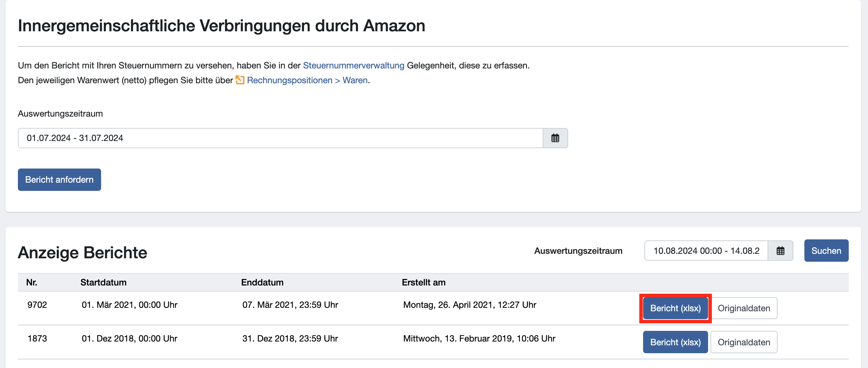This screenshot has width=868, height=368.
Task: Click start date 01. Mär 2021, 00:00 Uhr
Action: pos(130,305)
